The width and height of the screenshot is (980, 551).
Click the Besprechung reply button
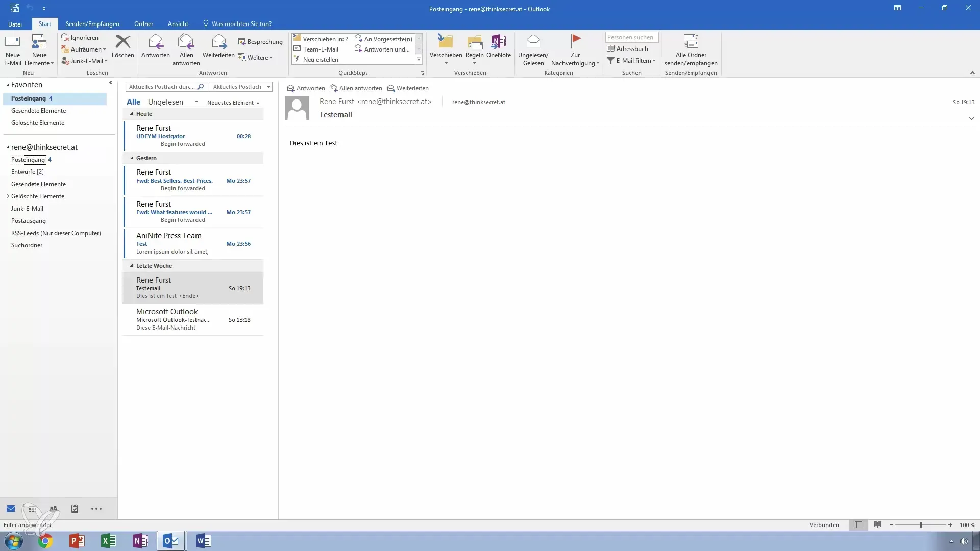260,42
